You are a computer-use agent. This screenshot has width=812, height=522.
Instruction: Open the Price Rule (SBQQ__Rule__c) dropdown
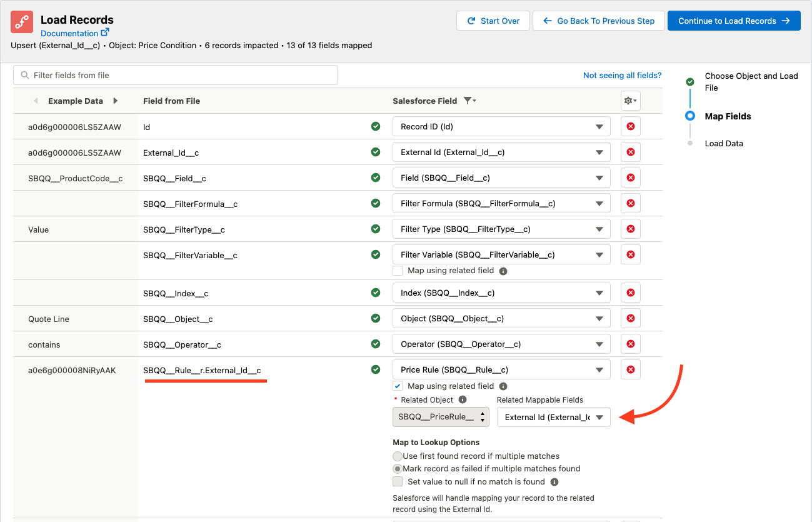(x=501, y=369)
